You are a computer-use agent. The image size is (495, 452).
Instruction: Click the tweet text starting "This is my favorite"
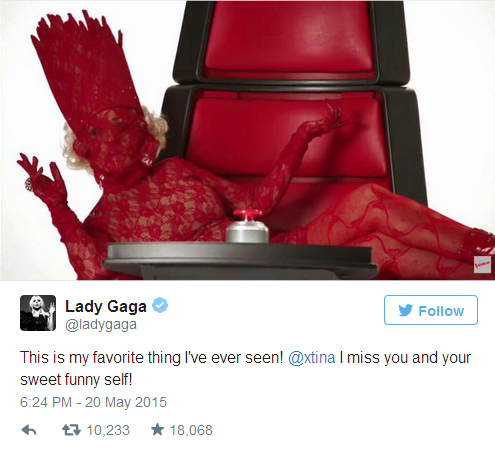pyautogui.click(x=245, y=369)
